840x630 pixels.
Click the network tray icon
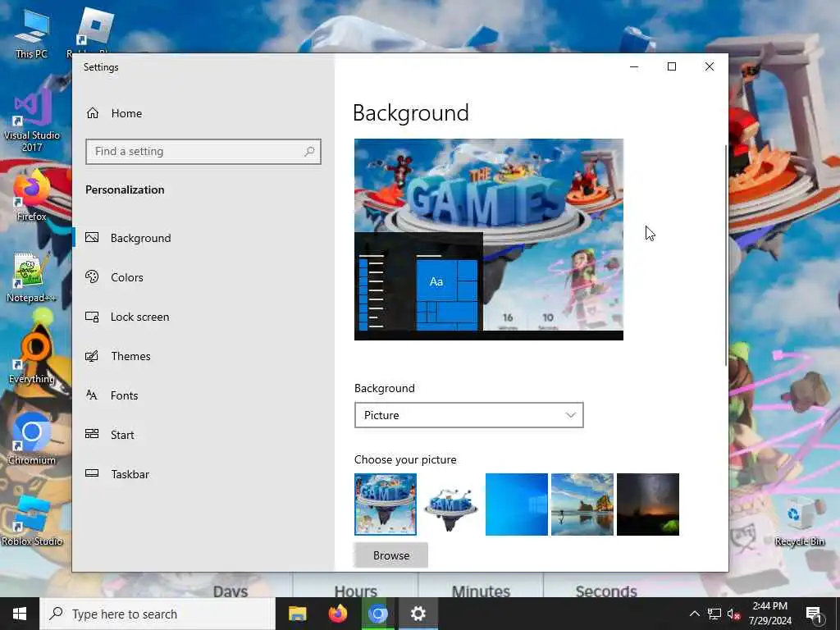pyautogui.click(x=714, y=614)
